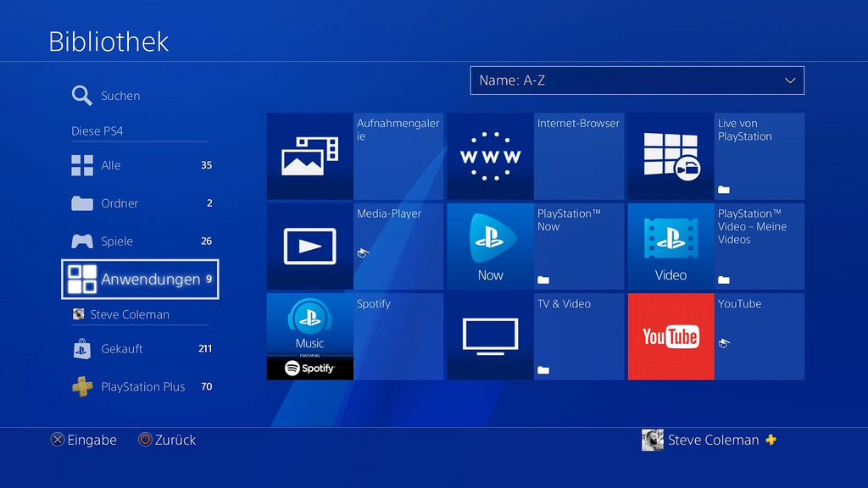The width and height of the screenshot is (868, 488).
Task: Open the Aufnahmengalerie capture gallery icon
Action: (309, 157)
